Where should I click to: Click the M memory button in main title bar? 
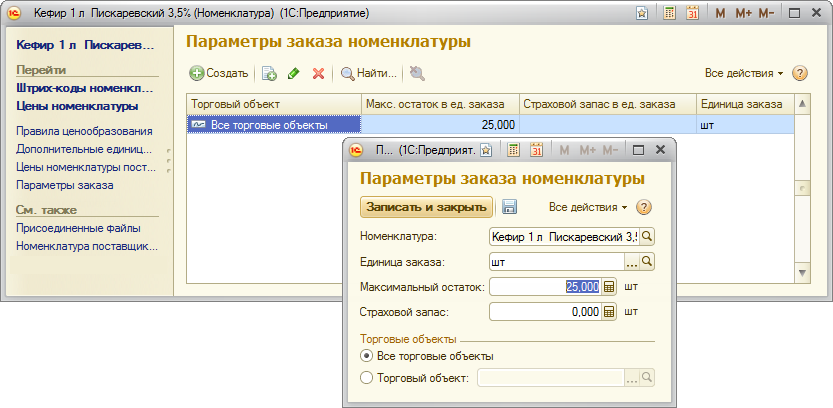[720, 14]
